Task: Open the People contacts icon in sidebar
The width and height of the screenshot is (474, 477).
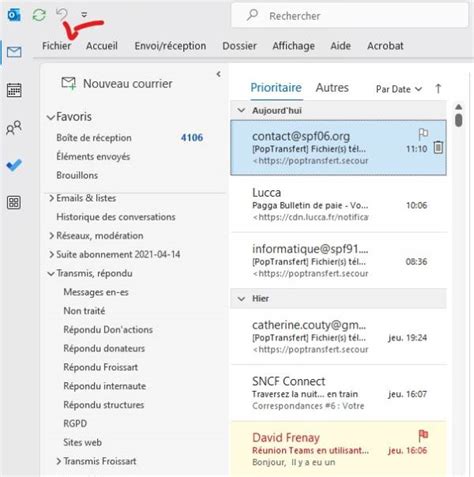Action: (14, 128)
